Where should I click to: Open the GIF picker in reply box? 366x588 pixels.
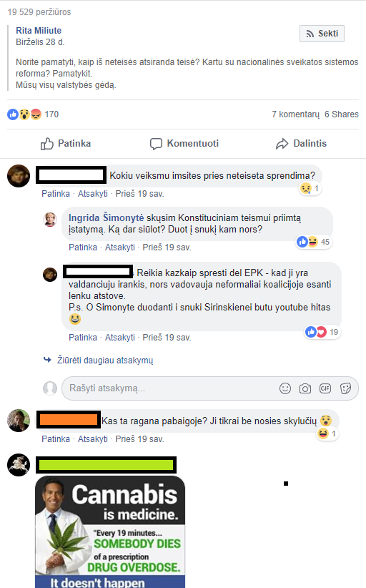pyautogui.click(x=325, y=388)
